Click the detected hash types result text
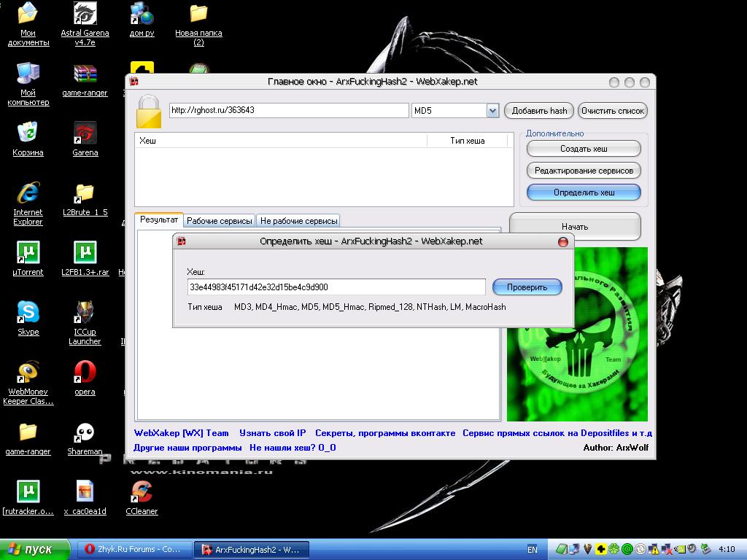This screenshot has width=747, height=560. click(370, 307)
